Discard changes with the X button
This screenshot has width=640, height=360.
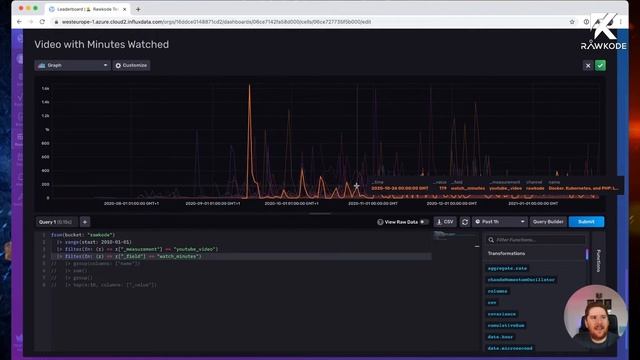coord(588,66)
